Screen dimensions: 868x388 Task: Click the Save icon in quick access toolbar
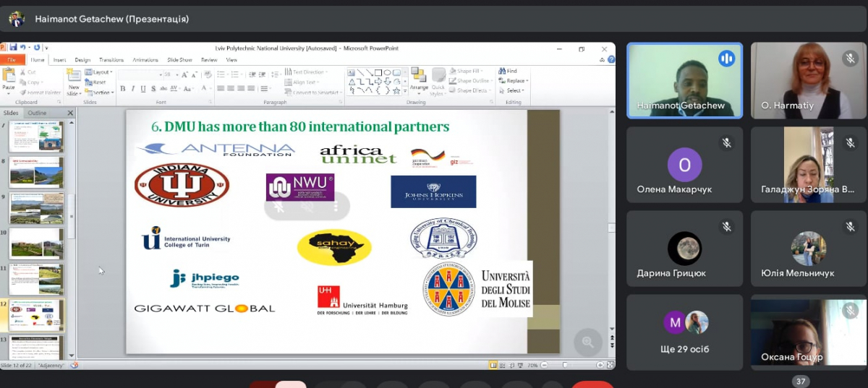coord(14,48)
